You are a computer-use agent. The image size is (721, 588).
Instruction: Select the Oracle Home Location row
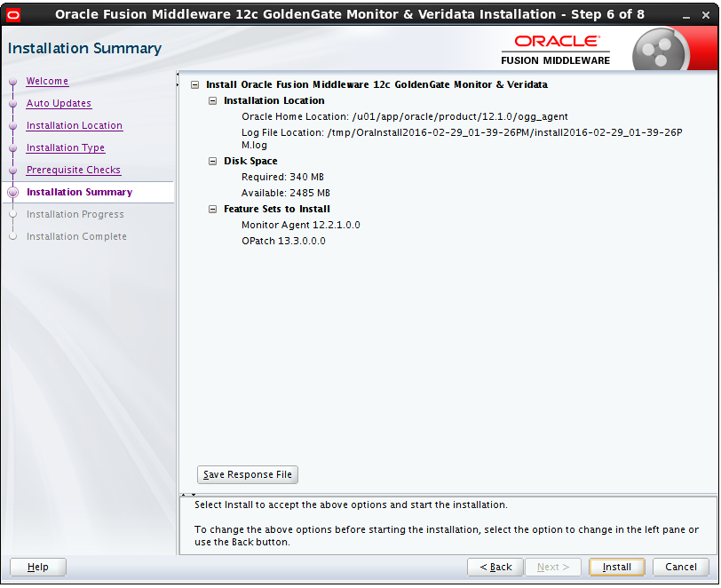click(405, 117)
